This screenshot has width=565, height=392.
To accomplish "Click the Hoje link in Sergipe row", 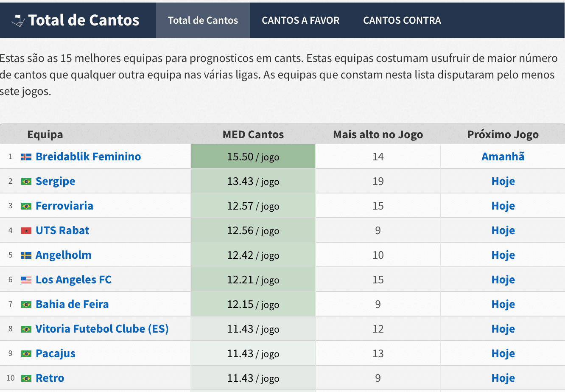I will [503, 181].
